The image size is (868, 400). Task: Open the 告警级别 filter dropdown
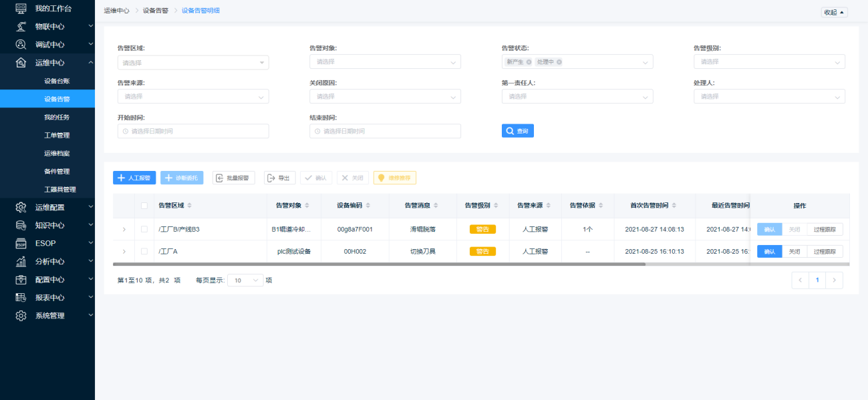pyautogui.click(x=768, y=62)
